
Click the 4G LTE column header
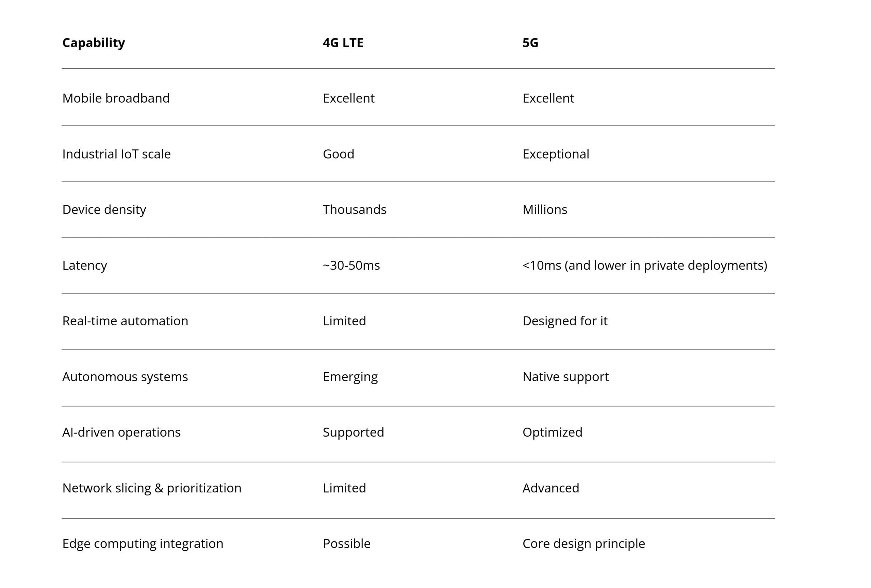click(x=343, y=43)
